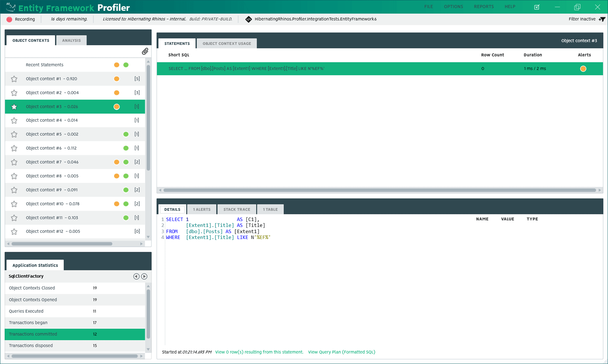Click the Entity Framework Profiler logo
This screenshot has height=364, width=608.
click(x=68, y=7)
